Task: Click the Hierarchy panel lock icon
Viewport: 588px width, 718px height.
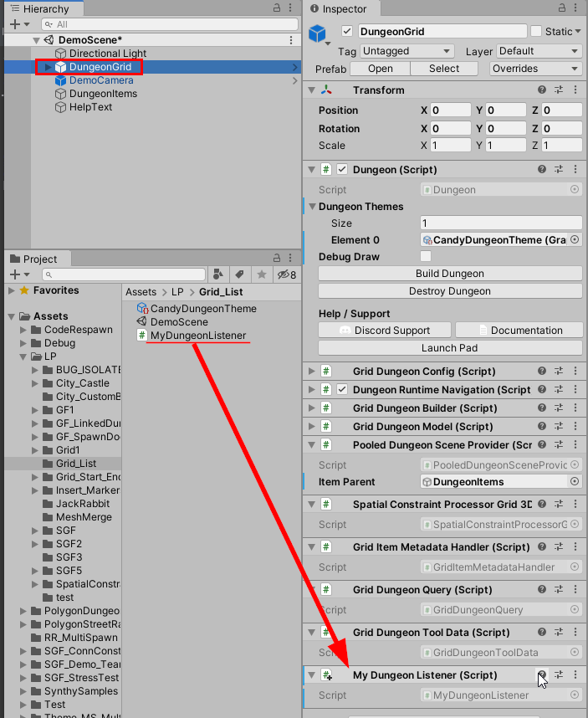Action: [278, 8]
